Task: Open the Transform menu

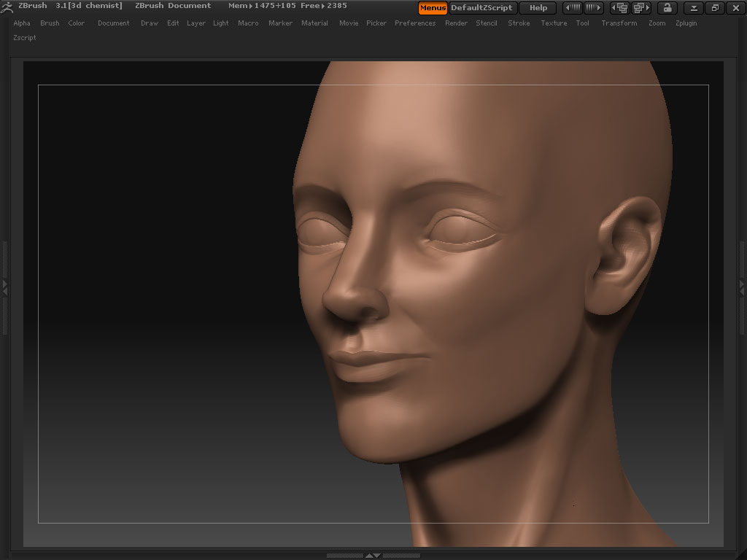Action: click(619, 23)
